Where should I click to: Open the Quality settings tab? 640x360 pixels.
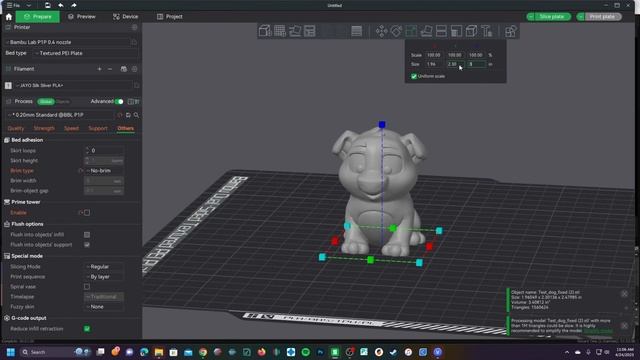(x=16, y=128)
